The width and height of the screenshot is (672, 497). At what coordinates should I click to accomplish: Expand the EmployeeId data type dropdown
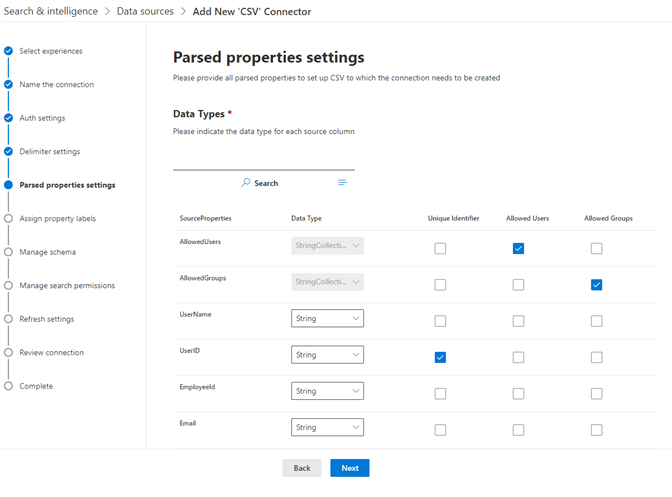coord(327,391)
